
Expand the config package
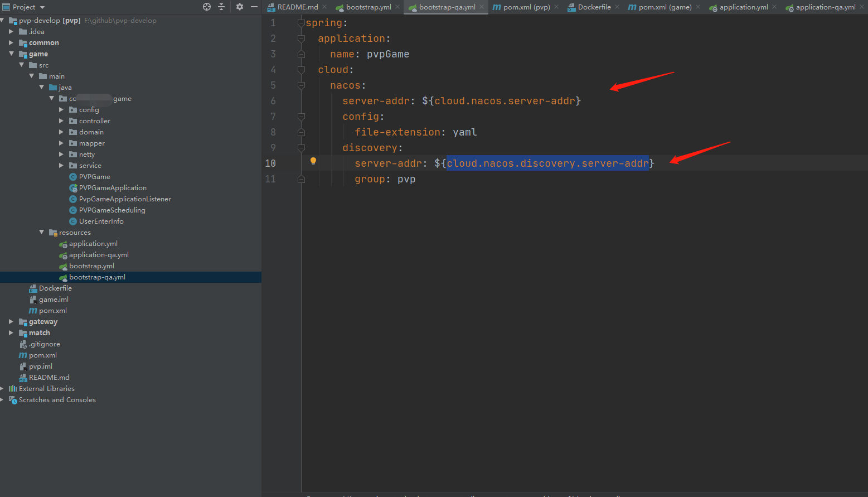point(61,110)
